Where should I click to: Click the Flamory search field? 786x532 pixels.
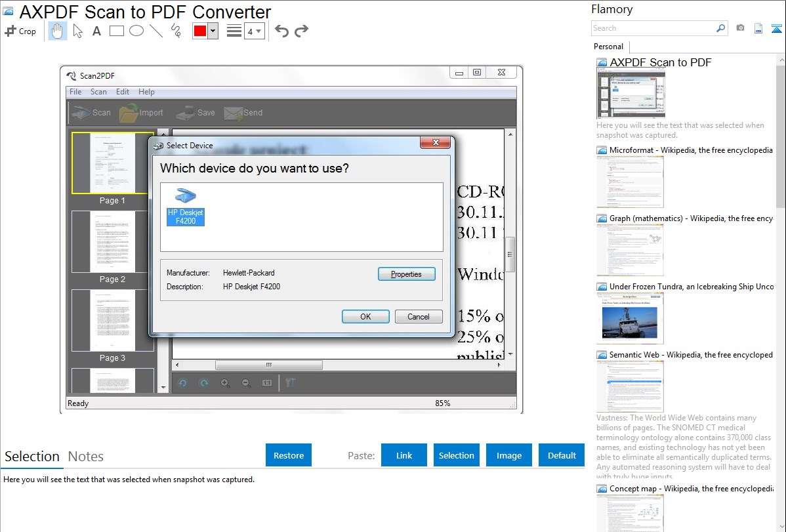tap(653, 28)
